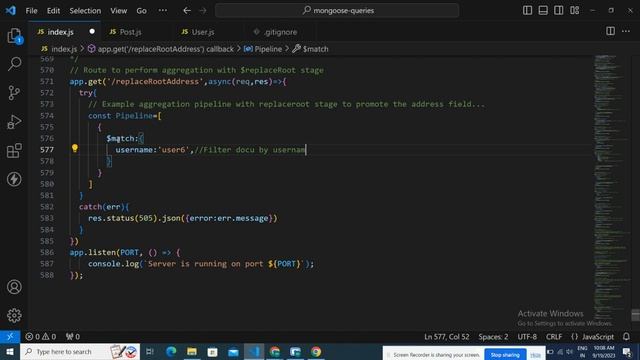The image size is (640, 360).
Task: Click the lightbulb code action on line 577
Action: tap(75, 149)
